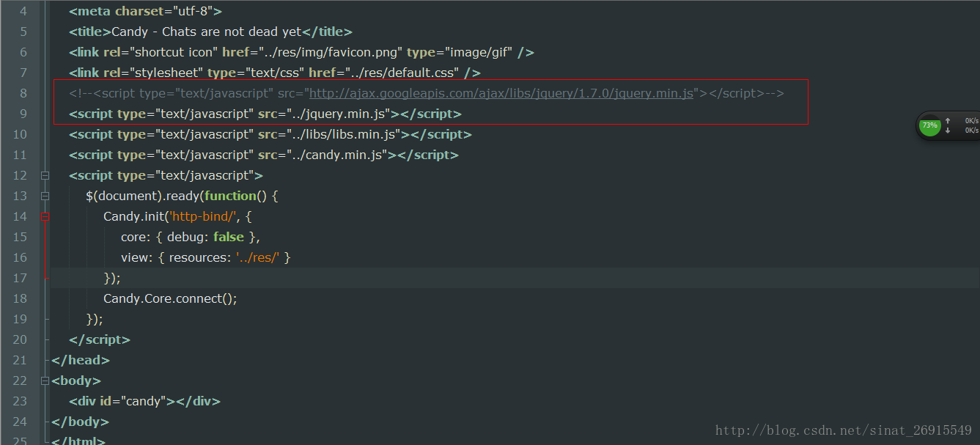This screenshot has height=445, width=980.
Task: Click the download 0K/s speed value
Action: coord(971,130)
